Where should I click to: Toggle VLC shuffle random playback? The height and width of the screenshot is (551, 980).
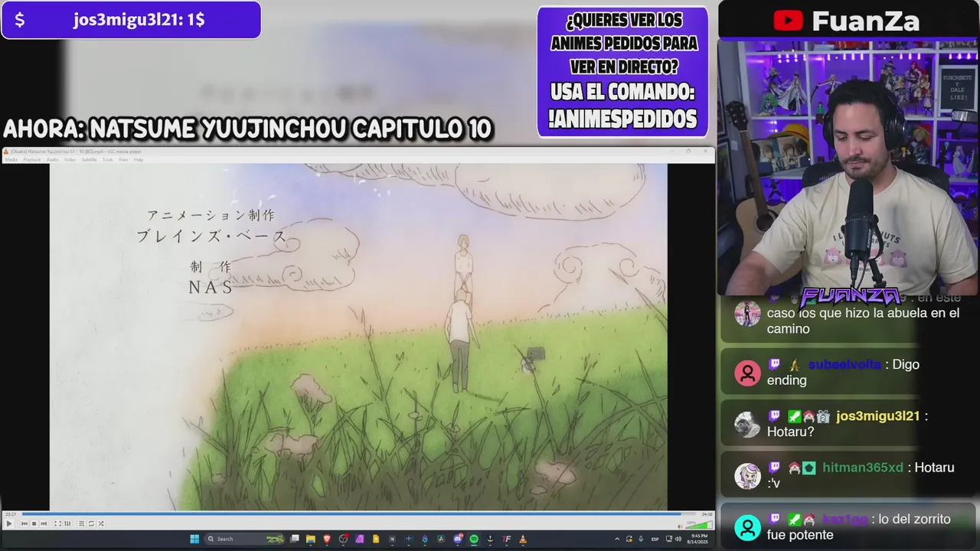coord(101,523)
